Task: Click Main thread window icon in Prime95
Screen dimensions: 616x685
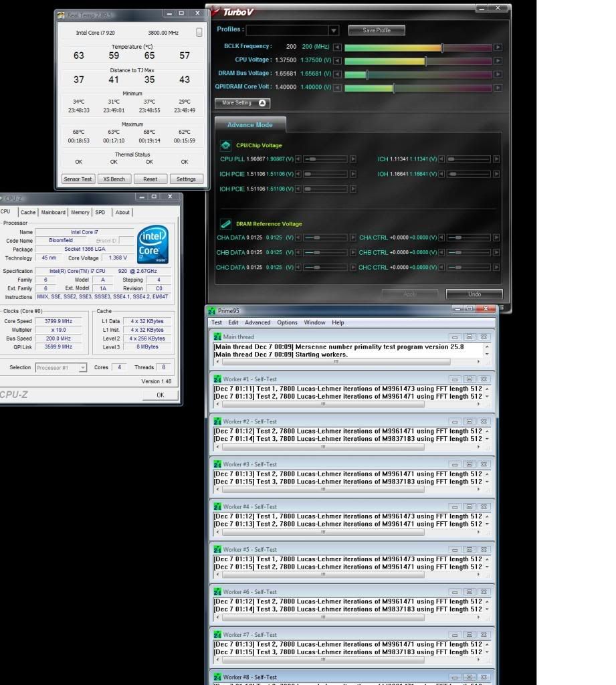Action: coord(217,337)
